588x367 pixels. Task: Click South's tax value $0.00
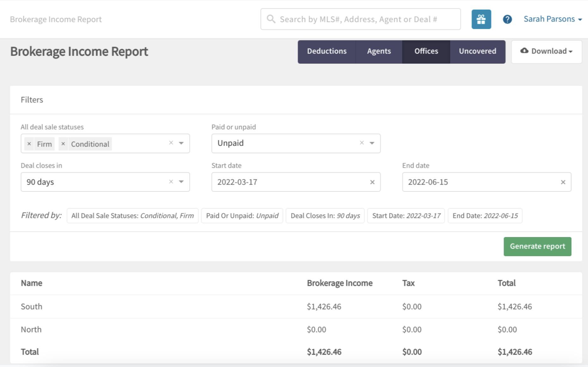pyautogui.click(x=412, y=306)
